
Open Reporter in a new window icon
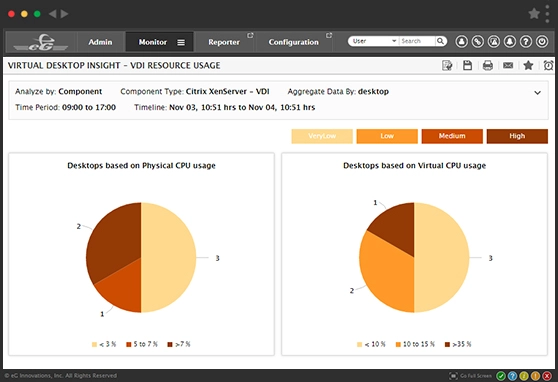[x=250, y=35]
